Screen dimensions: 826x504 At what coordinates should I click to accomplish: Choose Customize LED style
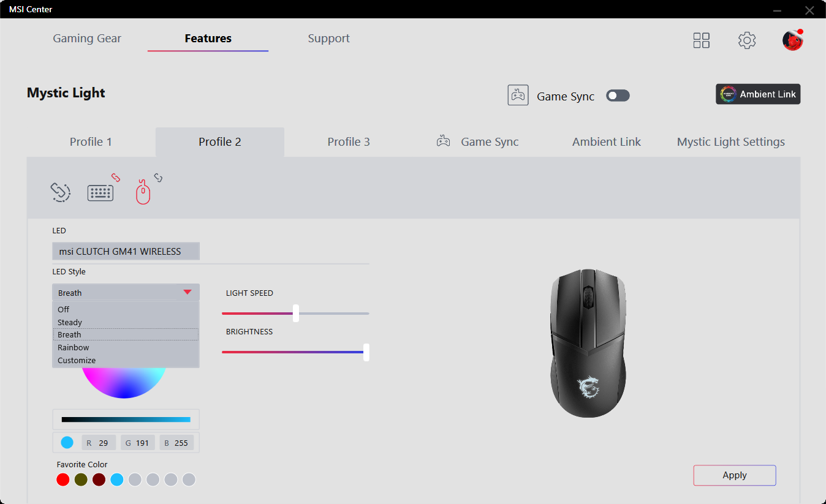click(126, 360)
